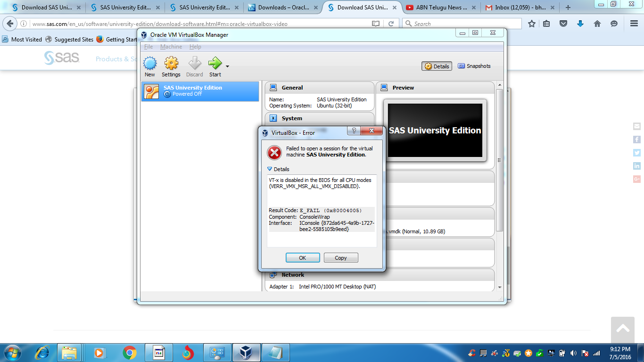This screenshot has width=644, height=362.
Task: Open the Windows Start menu orb
Action: tap(12, 352)
